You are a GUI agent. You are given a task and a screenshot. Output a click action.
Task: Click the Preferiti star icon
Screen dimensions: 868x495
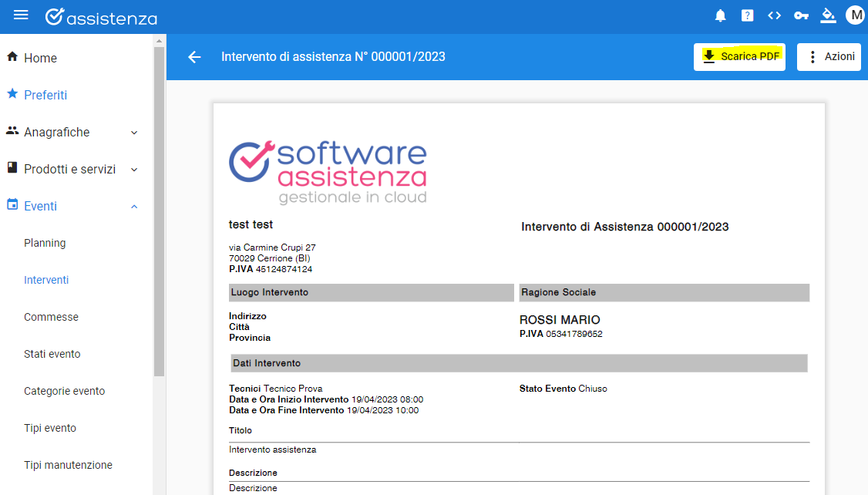12,94
